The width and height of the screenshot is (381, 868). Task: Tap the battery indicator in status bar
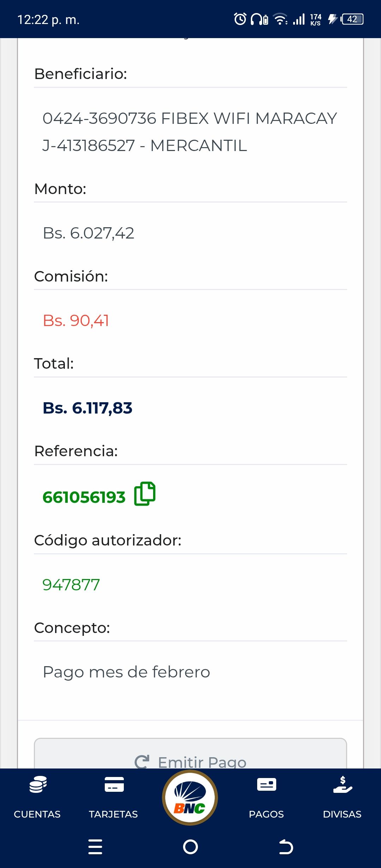click(352, 19)
